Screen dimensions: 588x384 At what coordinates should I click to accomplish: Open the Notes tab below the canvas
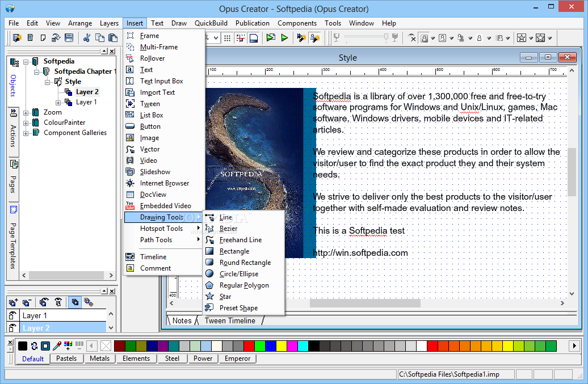[182, 320]
